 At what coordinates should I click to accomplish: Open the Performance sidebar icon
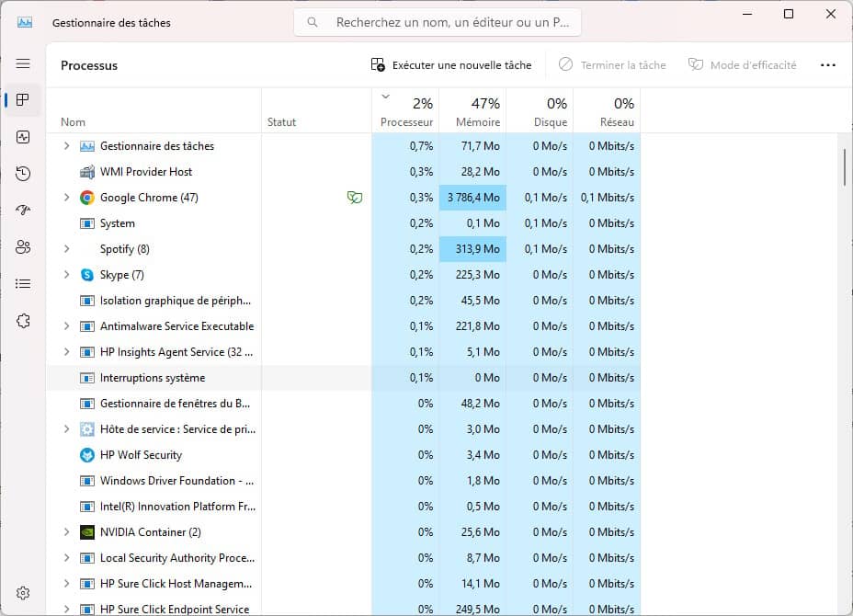click(23, 137)
